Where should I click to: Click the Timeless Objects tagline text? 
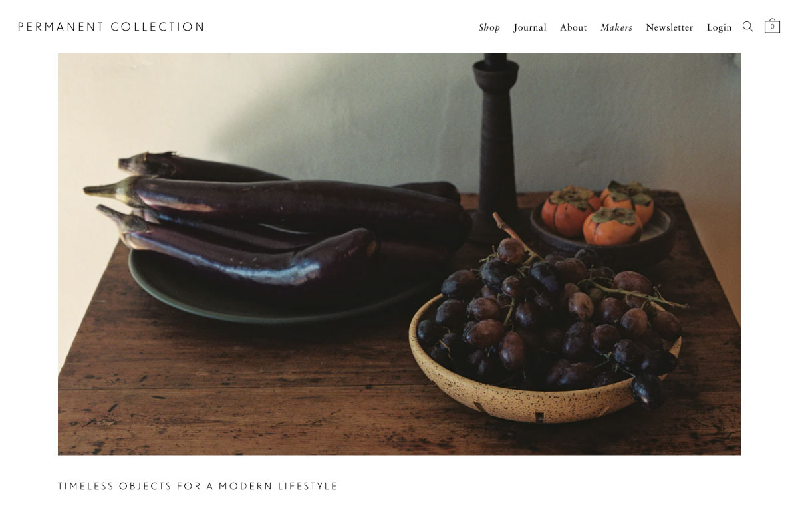point(198,487)
